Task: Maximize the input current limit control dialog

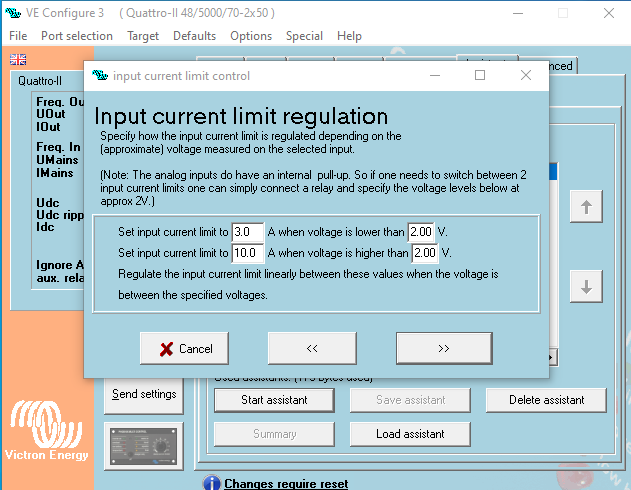Action: point(480,75)
